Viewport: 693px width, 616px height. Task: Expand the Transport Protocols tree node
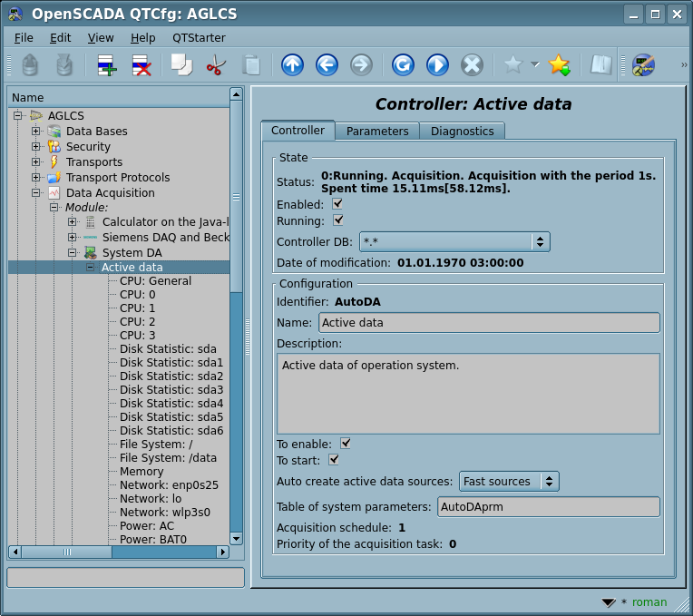click(35, 178)
